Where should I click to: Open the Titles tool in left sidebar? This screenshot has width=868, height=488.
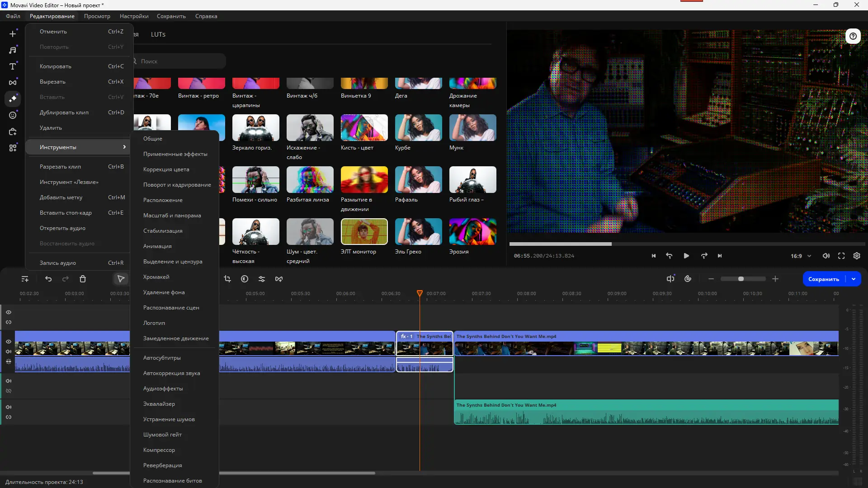[x=13, y=66]
